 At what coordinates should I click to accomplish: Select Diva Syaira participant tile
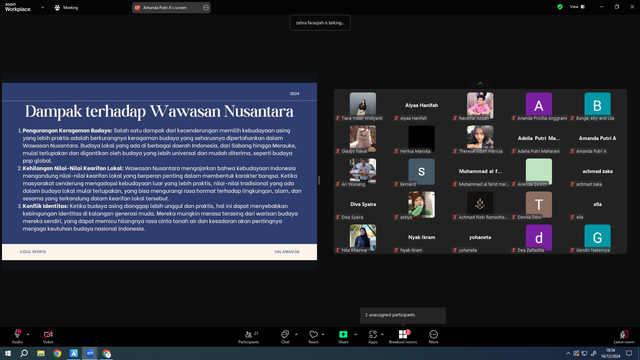coord(363,205)
